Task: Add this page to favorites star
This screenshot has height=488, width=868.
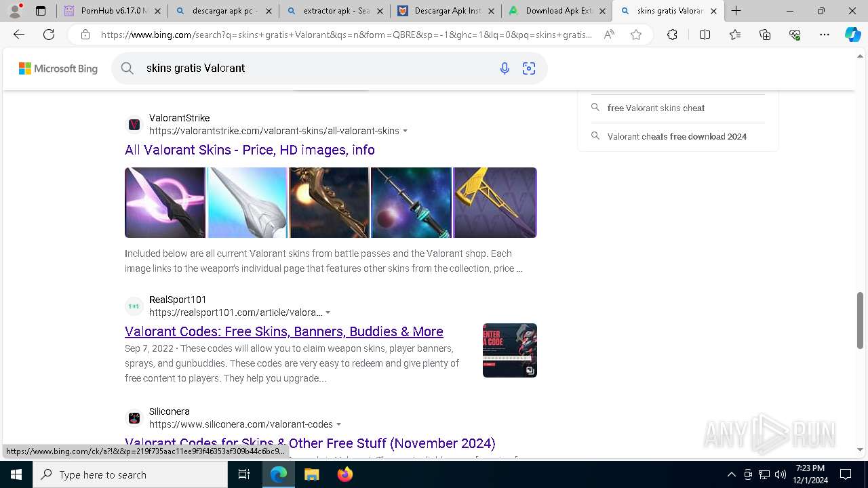Action: (636, 35)
